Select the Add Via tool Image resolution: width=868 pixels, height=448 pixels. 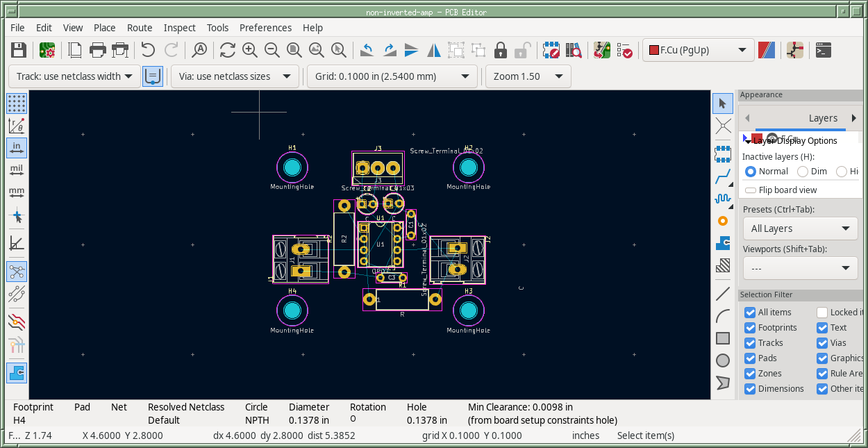723,221
